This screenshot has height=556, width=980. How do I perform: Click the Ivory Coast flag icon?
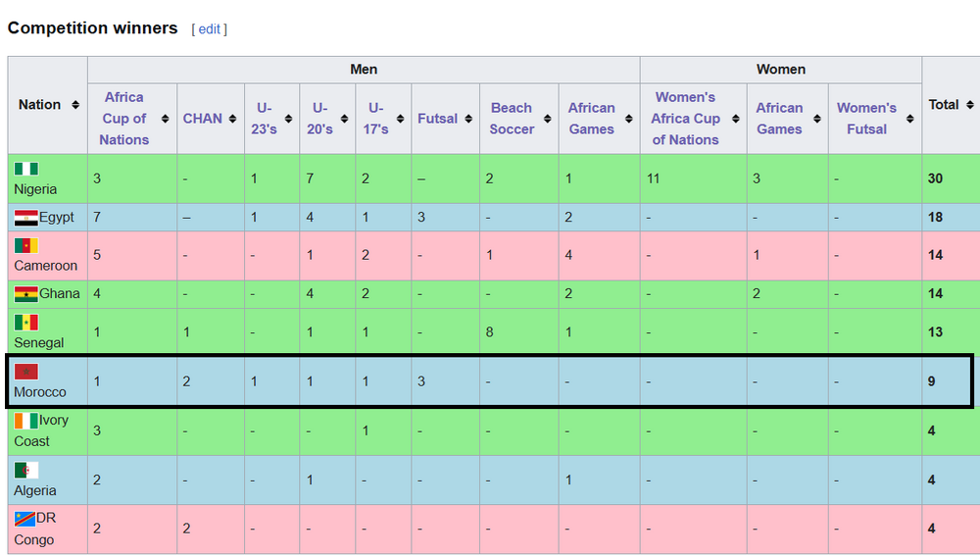(x=26, y=421)
